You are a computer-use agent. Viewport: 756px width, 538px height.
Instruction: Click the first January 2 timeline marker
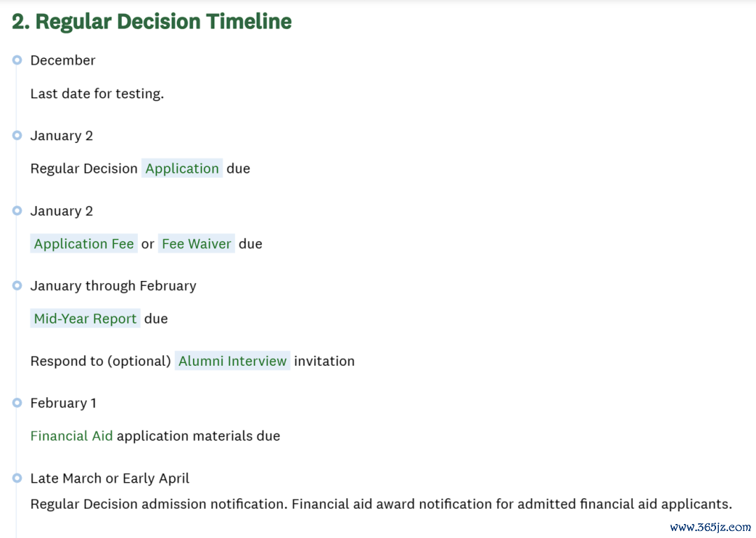[x=17, y=136]
